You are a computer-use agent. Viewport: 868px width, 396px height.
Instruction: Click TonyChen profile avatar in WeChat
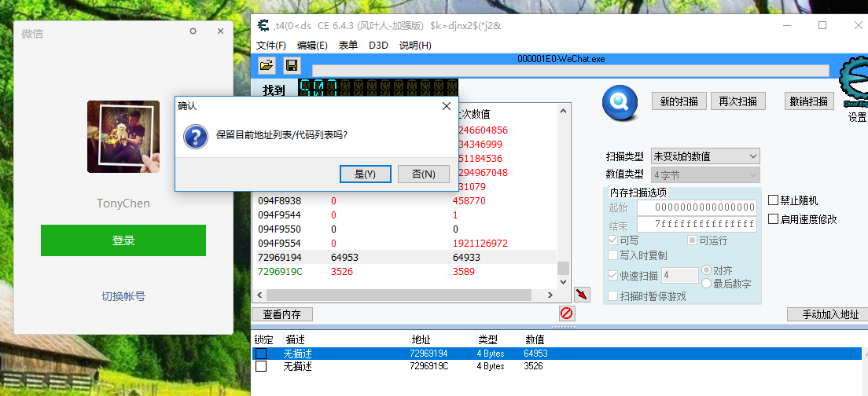(123, 137)
